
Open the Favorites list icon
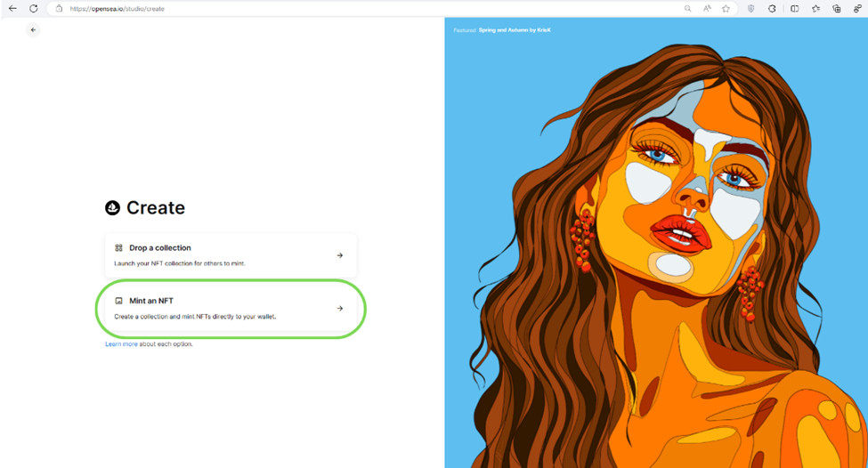(x=815, y=8)
